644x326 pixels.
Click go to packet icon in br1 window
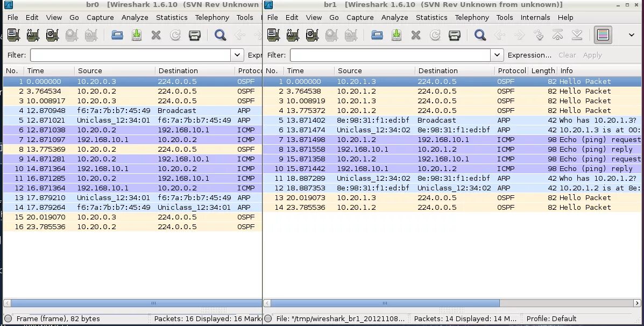(539, 36)
